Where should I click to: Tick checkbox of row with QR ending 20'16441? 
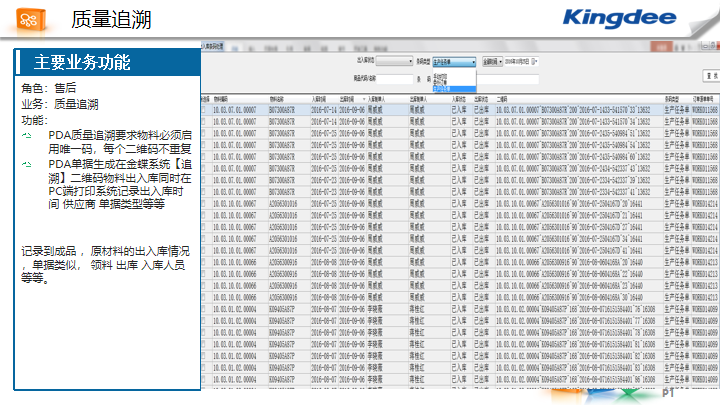pos(203,203)
